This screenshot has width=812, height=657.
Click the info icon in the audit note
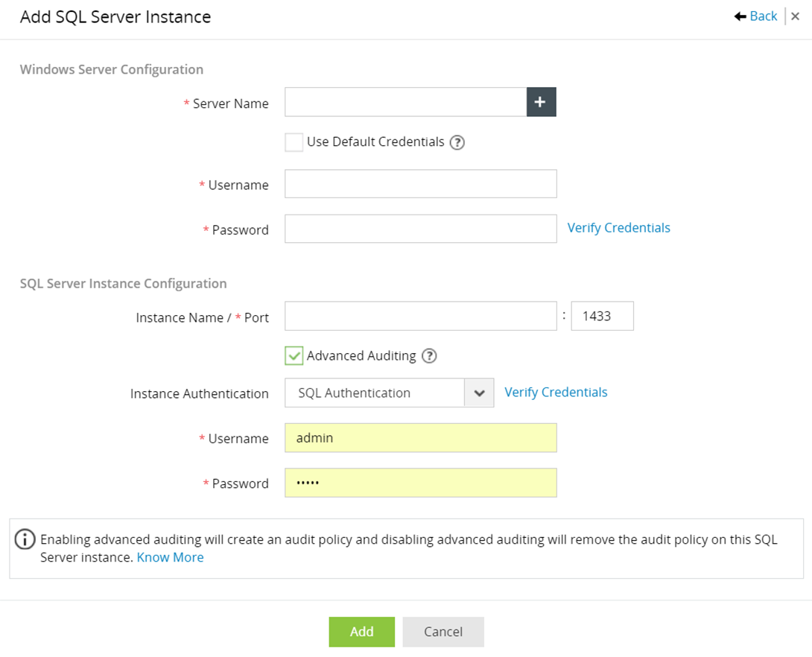pyautogui.click(x=25, y=539)
